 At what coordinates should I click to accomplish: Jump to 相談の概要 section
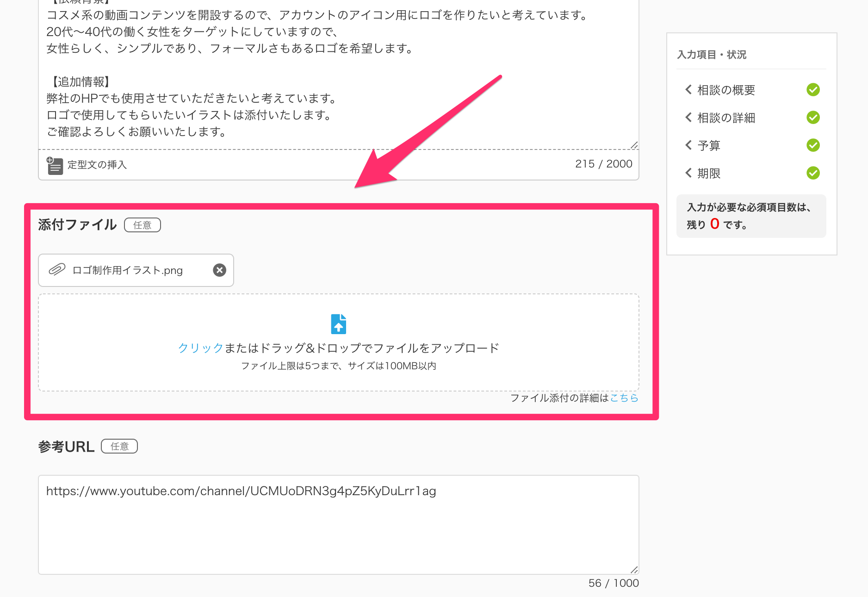[726, 90]
